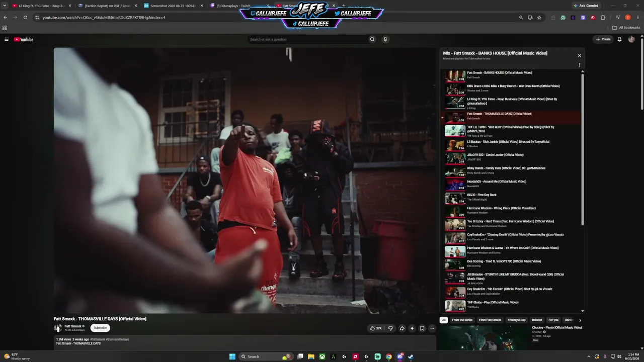
Task: Share the video using the arrow icon
Action: pyautogui.click(x=402, y=328)
